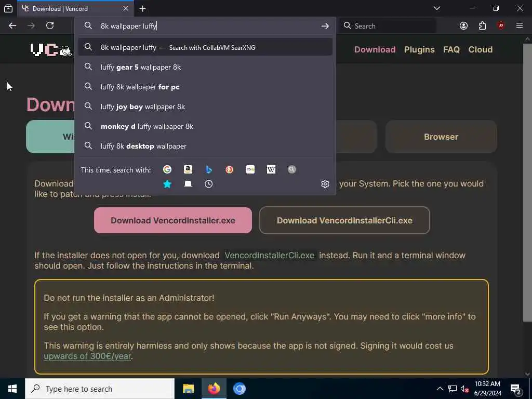This screenshot has width=532, height=399.
Task: Click Download VencordInstallerCli.exe button
Action: 344,220
